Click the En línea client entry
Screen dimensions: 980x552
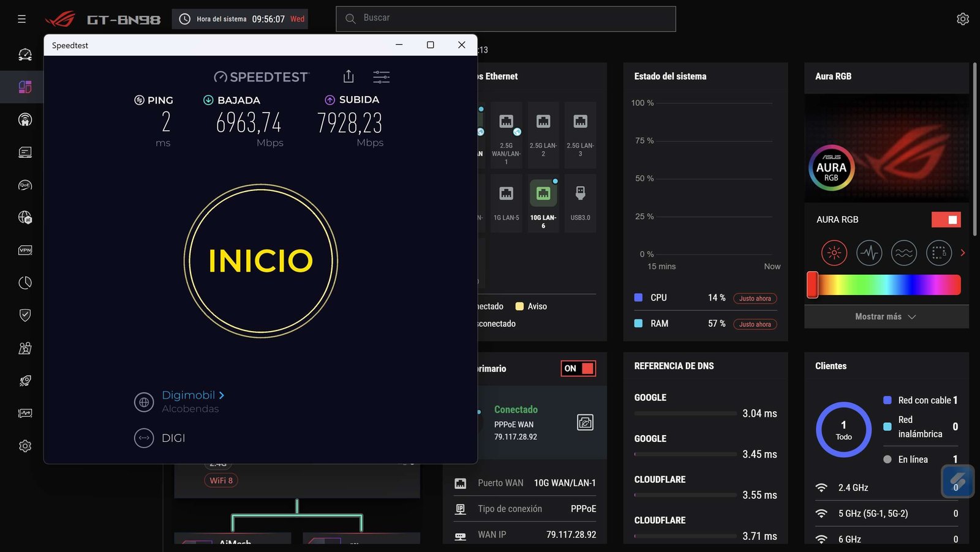[921, 460]
